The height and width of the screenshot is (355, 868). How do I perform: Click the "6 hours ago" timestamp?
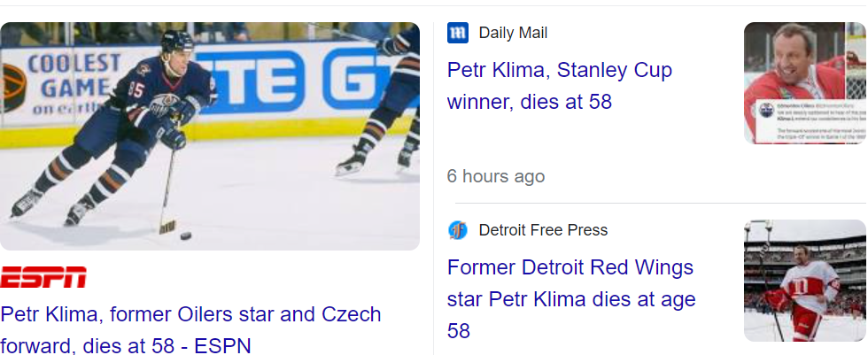coord(495,176)
